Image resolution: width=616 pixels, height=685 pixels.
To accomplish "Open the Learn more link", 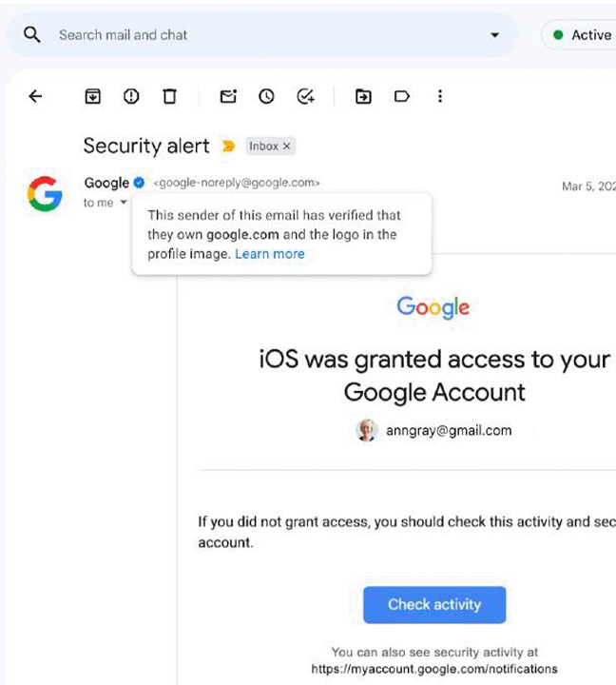I will pos(270,254).
